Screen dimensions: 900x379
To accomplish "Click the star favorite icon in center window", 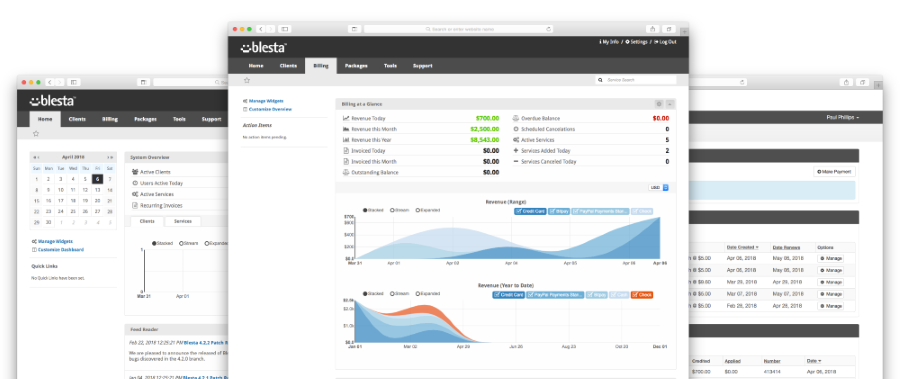I will click(247, 80).
